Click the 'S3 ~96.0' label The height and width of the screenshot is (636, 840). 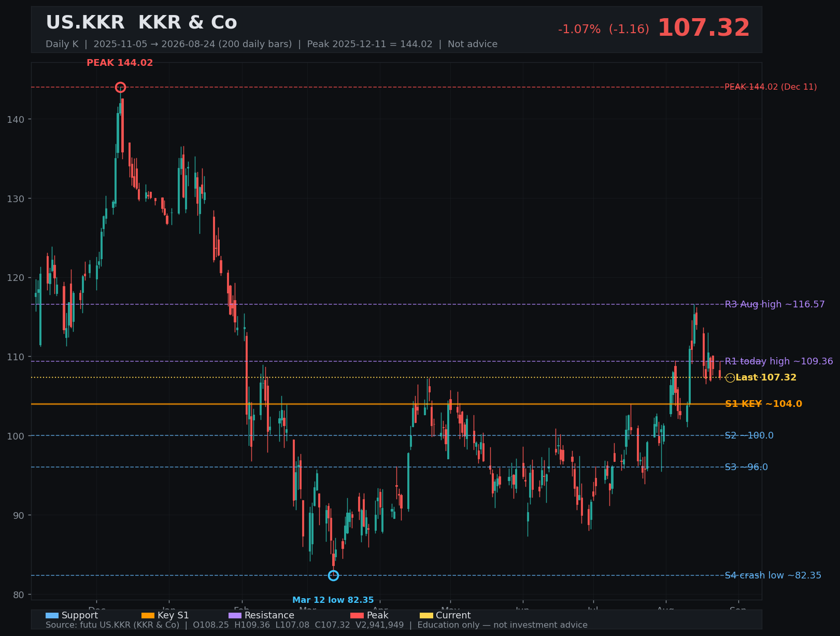point(746,467)
